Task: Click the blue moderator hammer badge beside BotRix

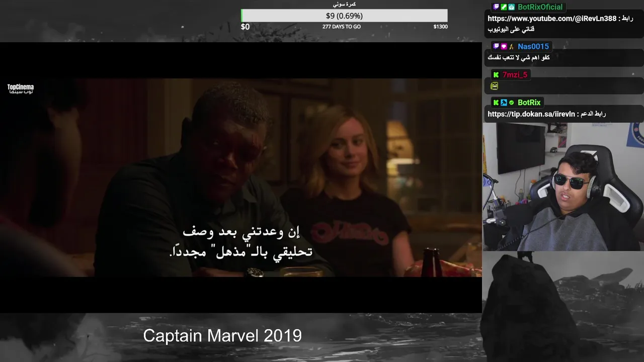Action: 504,103
